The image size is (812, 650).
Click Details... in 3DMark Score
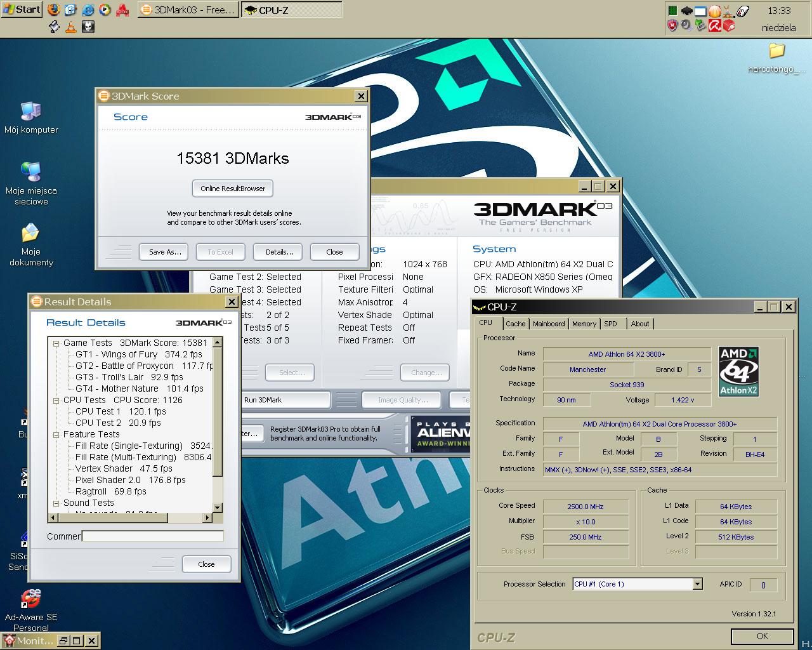pyautogui.click(x=279, y=252)
